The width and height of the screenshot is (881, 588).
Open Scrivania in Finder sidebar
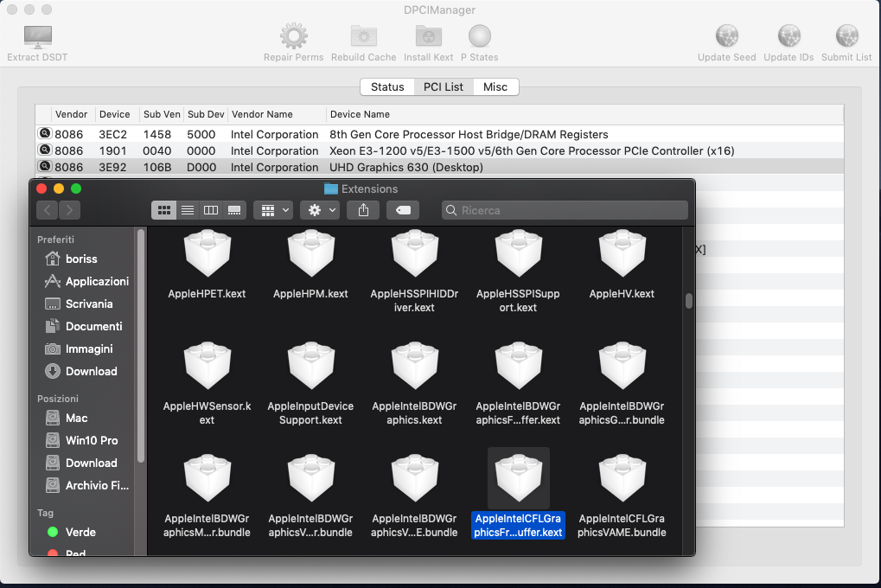81,304
